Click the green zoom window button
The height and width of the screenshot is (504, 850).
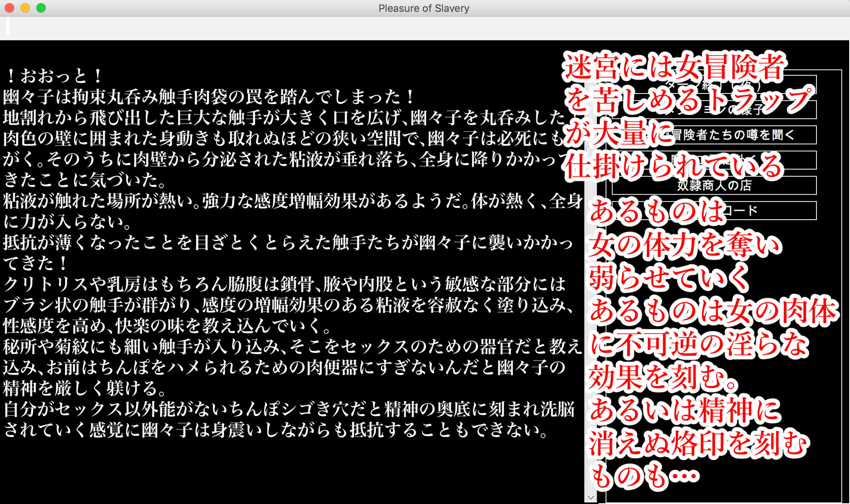[41, 8]
